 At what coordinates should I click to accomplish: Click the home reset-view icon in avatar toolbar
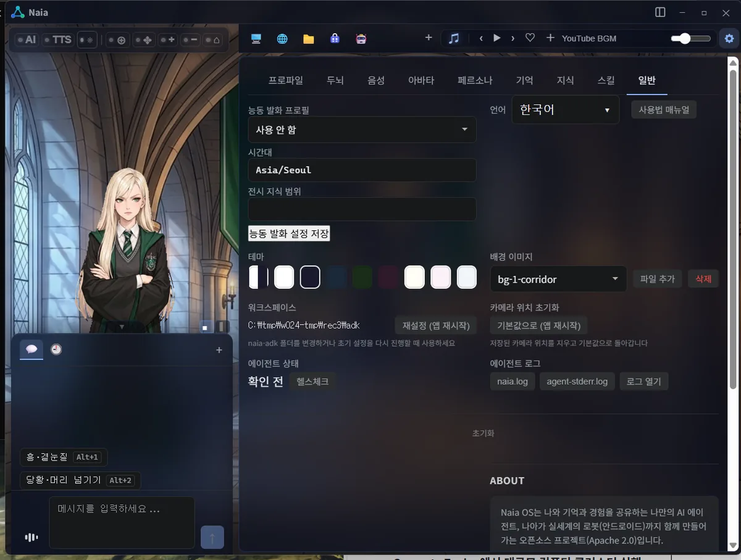(x=213, y=40)
